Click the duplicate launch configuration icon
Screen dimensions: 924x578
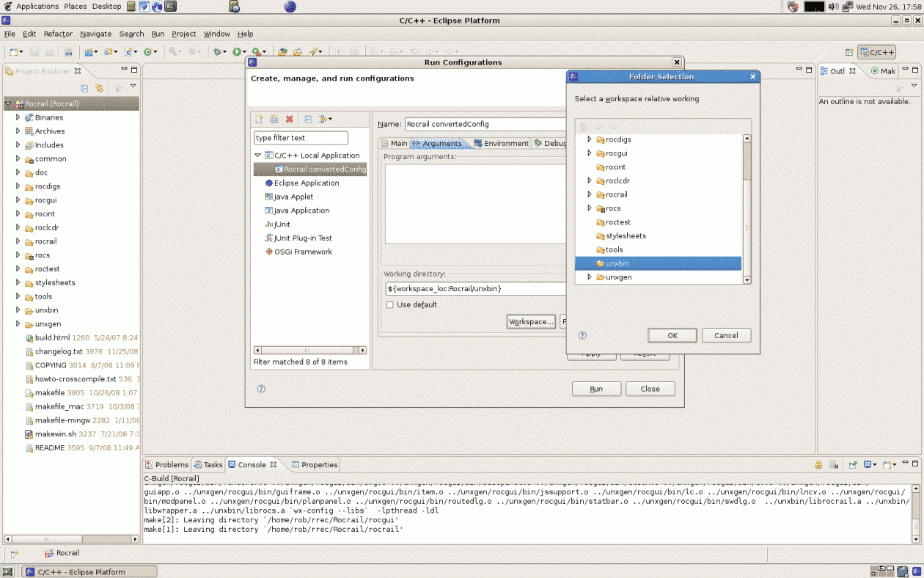click(x=274, y=119)
